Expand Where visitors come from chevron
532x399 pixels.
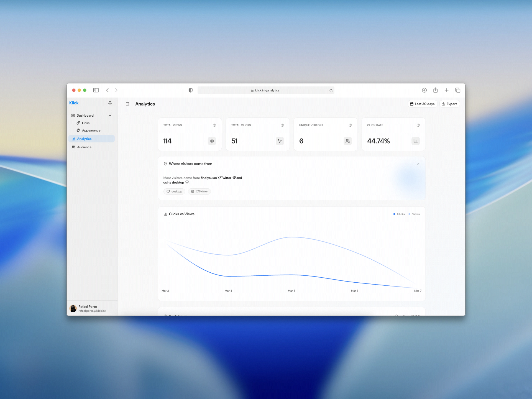click(418, 164)
